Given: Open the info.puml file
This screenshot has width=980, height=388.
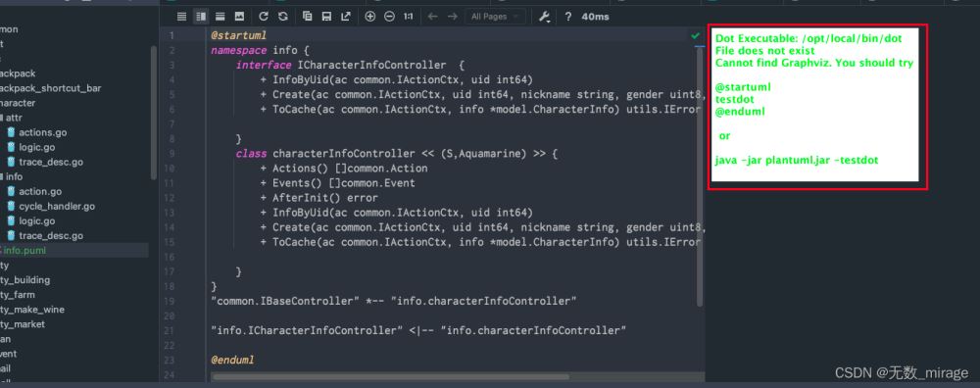Looking at the screenshot, I should (24, 251).
